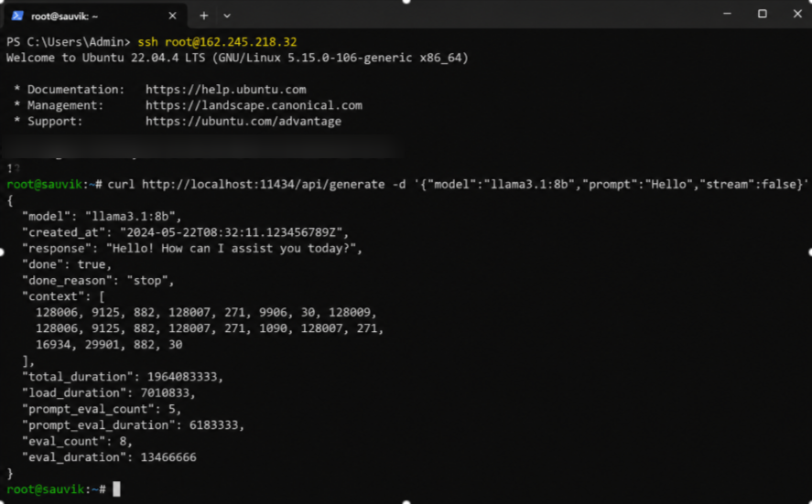The height and width of the screenshot is (504, 812).
Task: Click the Support label in welcome message
Action: (x=55, y=122)
